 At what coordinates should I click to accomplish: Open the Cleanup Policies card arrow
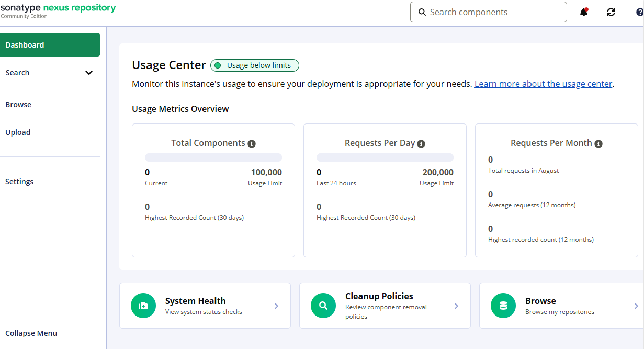pos(456,306)
